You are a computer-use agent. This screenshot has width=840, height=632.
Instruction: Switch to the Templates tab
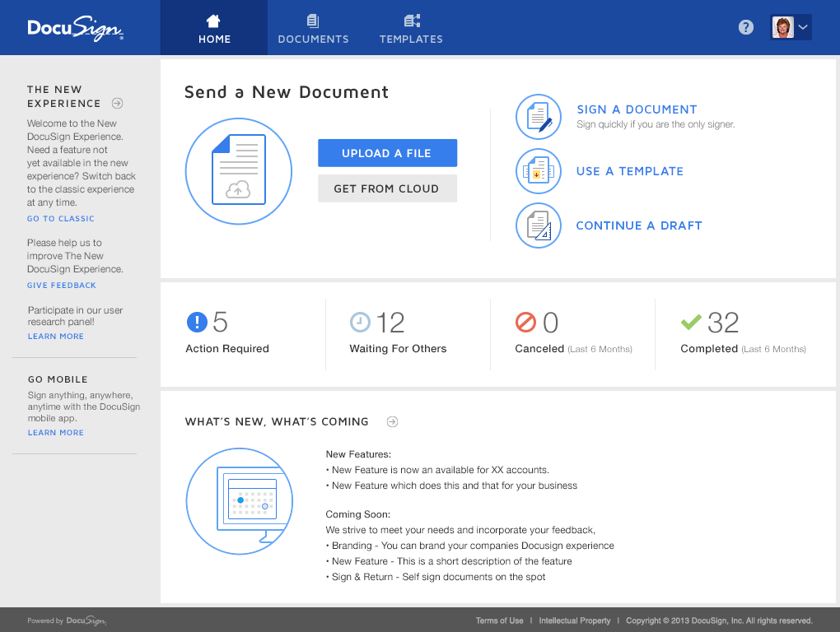click(x=412, y=28)
